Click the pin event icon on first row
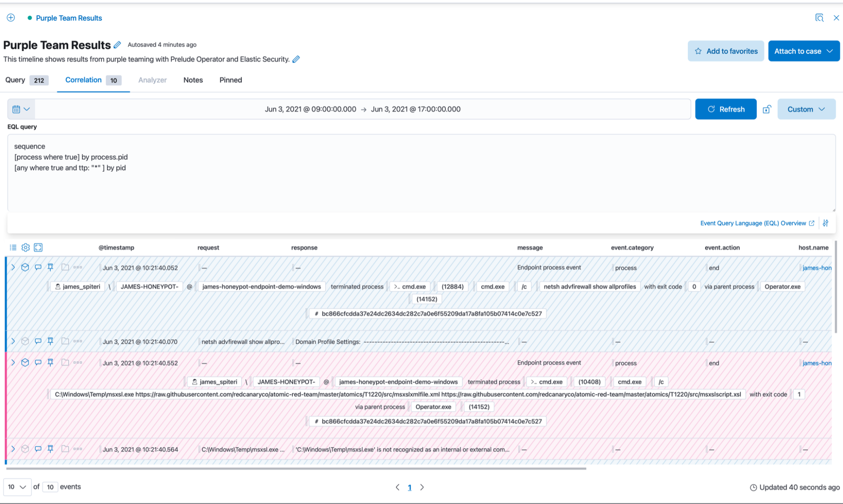Viewport: 843px width, 504px height. click(x=51, y=267)
